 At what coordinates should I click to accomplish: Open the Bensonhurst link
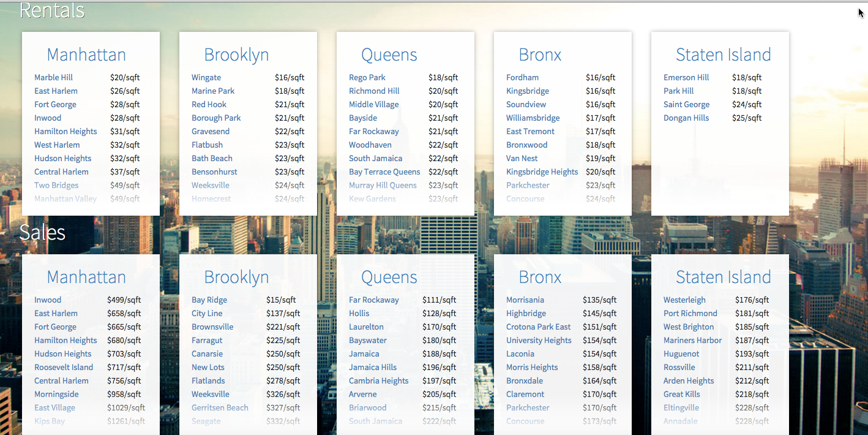[214, 172]
